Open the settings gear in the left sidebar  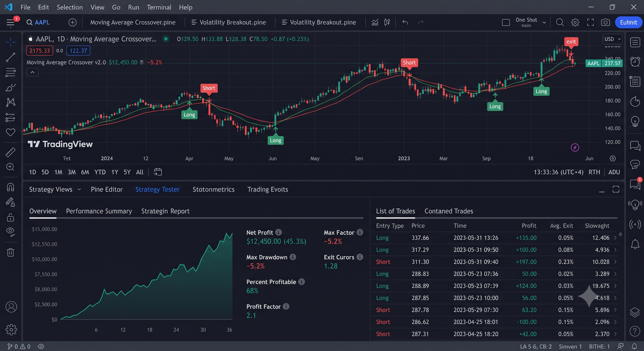coord(11,330)
